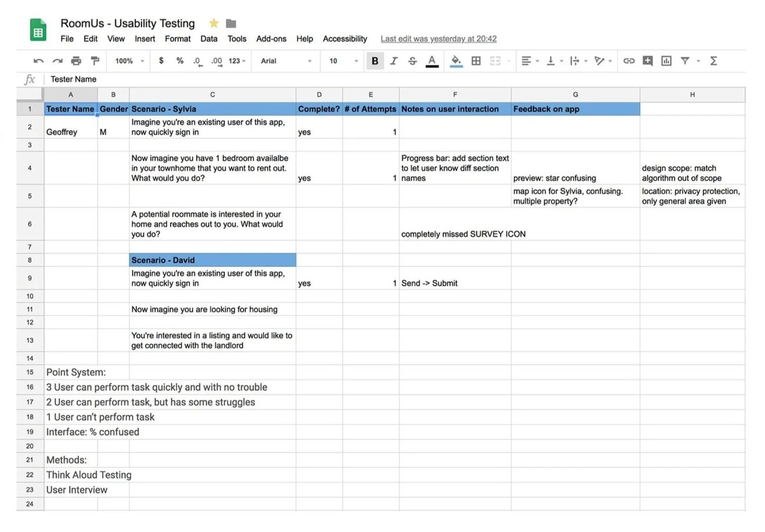The height and width of the screenshot is (532, 765).
Task: Open the Arial font dropdown
Action: pos(286,61)
